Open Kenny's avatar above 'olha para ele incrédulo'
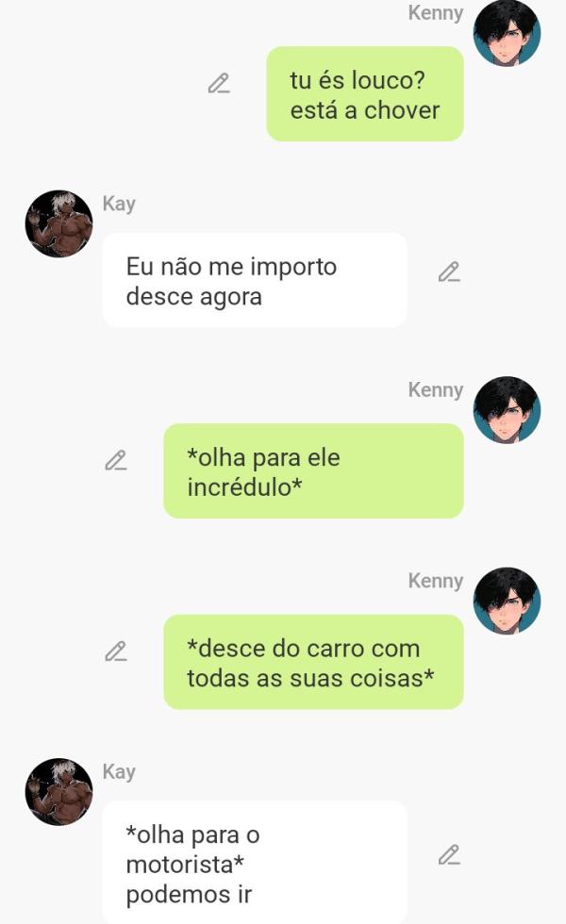Screen dimensions: 566x924 pos(508,409)
